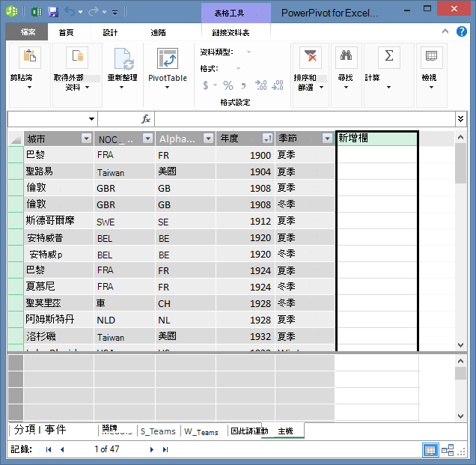The height and width of the screenshot is (465, 476).
Task: Click the Add Column (新增欄) header
Action: pyautogui.click(x=376, y=139)
